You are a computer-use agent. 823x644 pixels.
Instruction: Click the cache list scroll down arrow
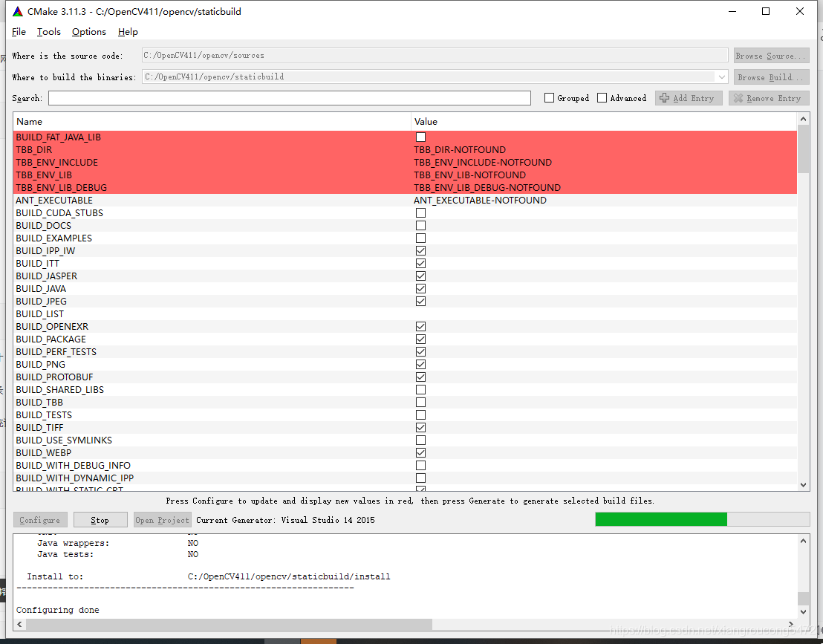tap(803, 485)
